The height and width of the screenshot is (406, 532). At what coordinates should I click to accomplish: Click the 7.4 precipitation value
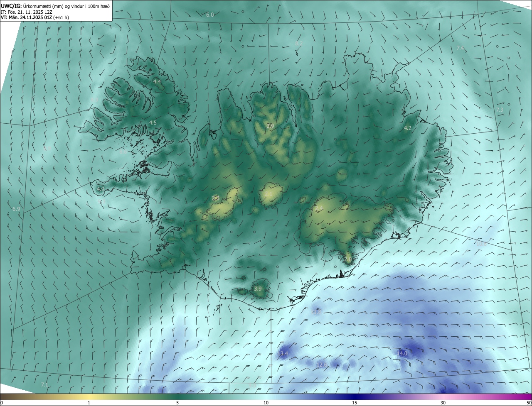click(x=460, y=48)
